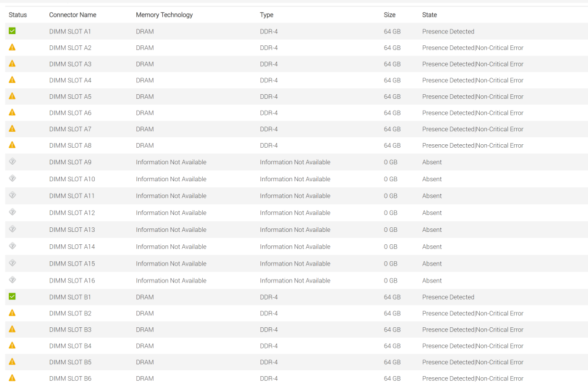Image resolution: width=588 pixels, height=382 pixels.
Task: Click the green OK status icon for DIMM SLOT B1
Action: [x=12, y=297]
